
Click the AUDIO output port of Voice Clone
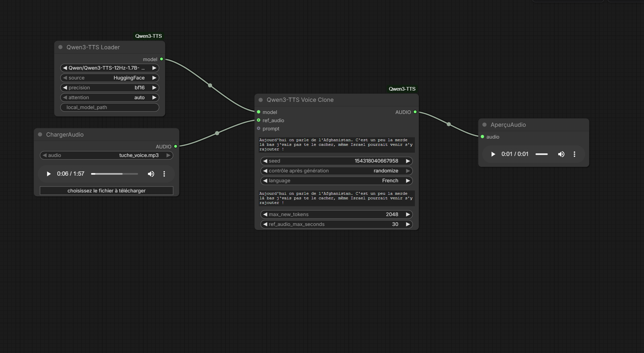[415, 112]
